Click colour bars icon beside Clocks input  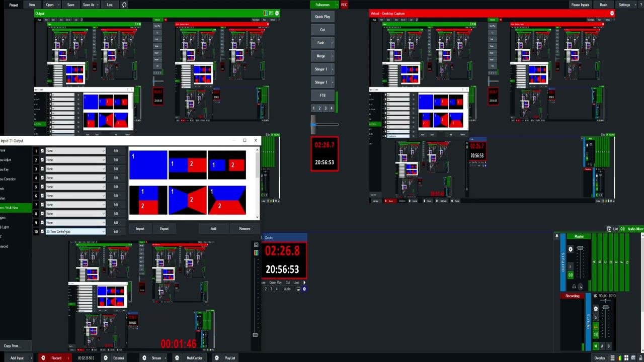pyautogui.click(x=256, y=252)
